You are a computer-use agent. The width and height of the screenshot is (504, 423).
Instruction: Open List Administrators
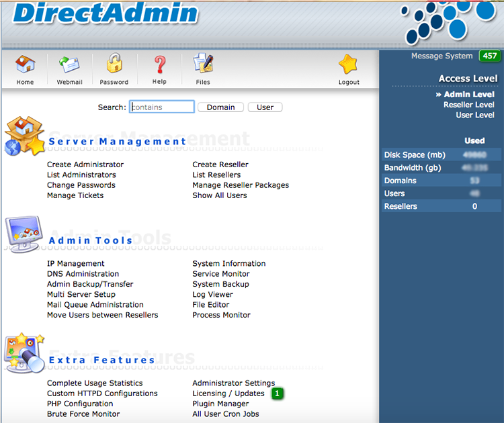pos(81,175)
